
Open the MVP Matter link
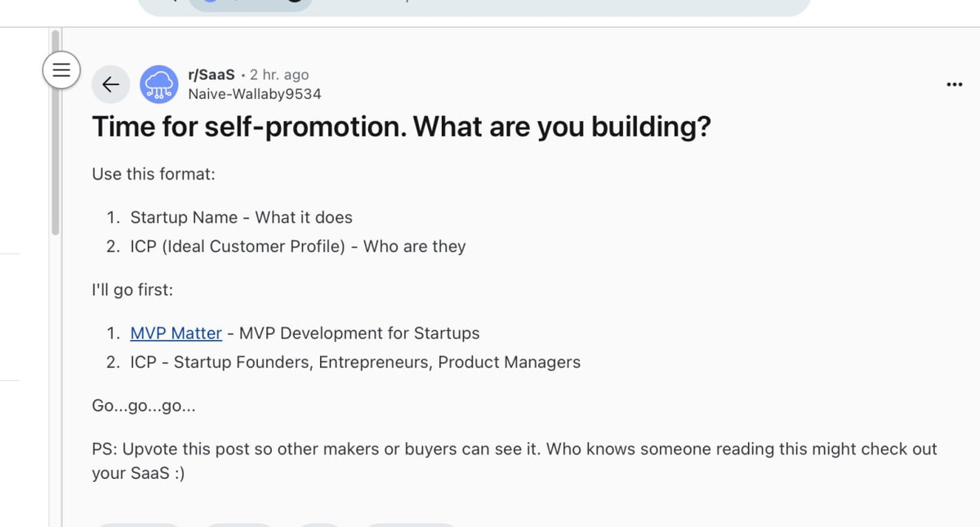176,333
